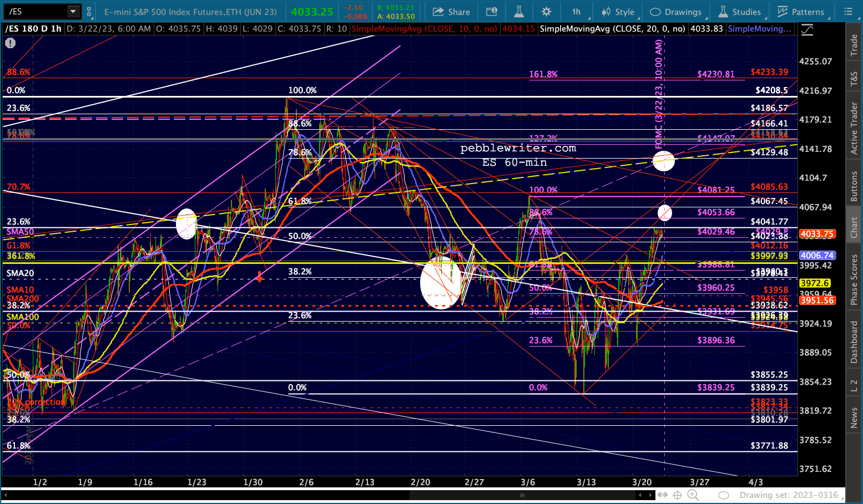Image resolution: width=863 pixels, height=504 pixels.
Task: Click the red 3951.56 price tag
Action: coord(817,301)
